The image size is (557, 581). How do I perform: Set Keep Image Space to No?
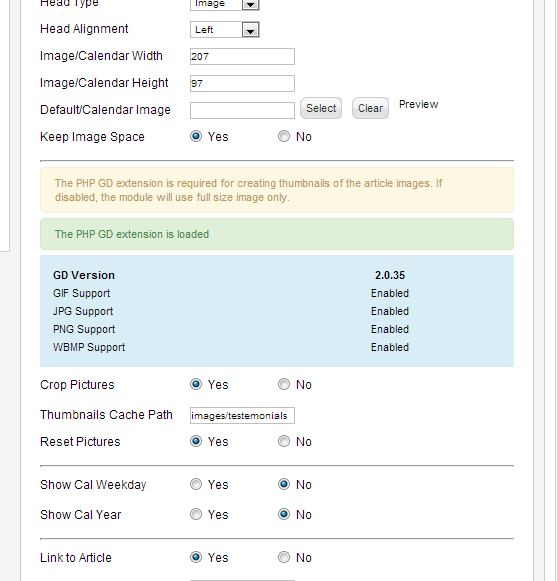tap(284, 136)
